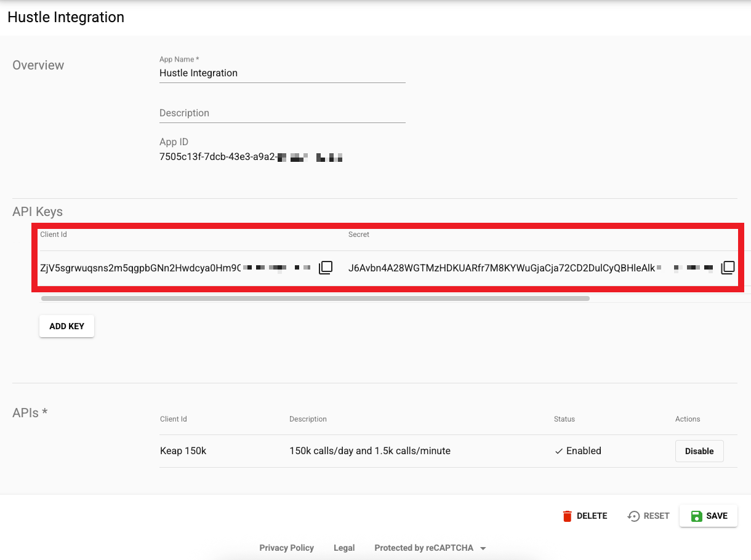Click the Description input field
This screenshot has width=751, height=560.
click(x=283, y=113)
